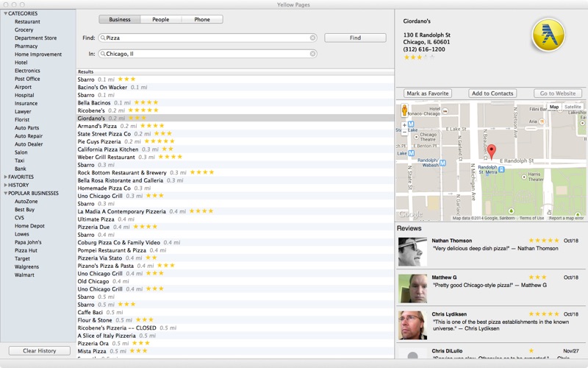Click Harris Theater marker on map
588x368 pixels.
[x=524, y=177]
